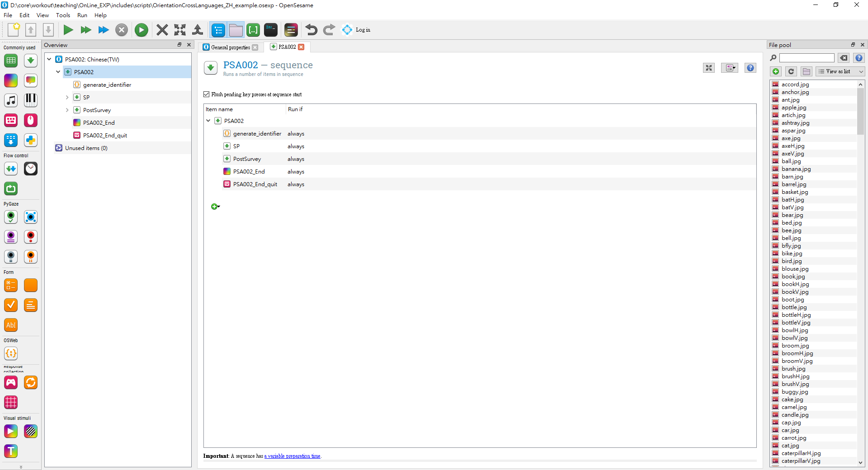This screenshot has height=470, width=868.
Task: Click the Run in browser circled play icon
Action: (x=142, y=30)
